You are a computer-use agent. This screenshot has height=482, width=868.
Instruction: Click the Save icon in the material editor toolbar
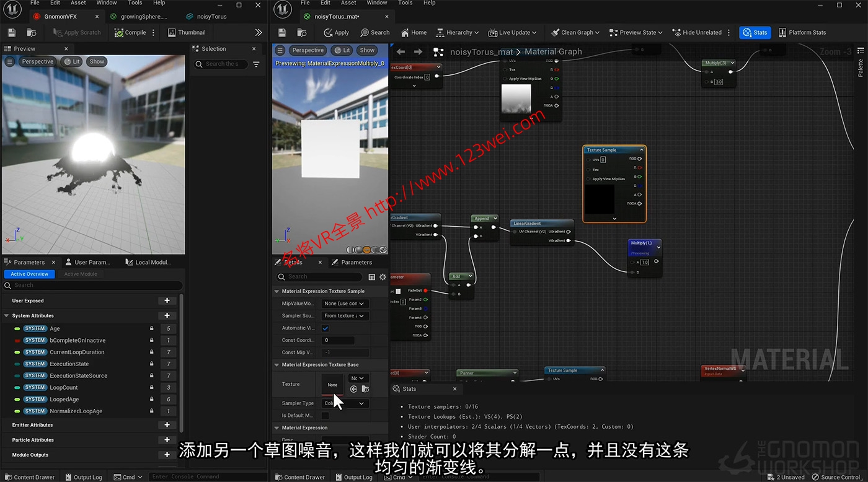[x=281, y=32]
